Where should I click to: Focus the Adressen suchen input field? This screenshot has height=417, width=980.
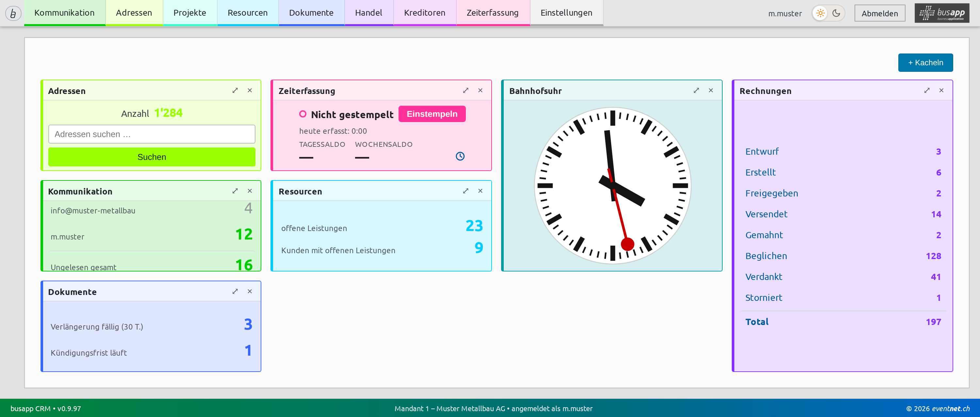coord(152,134)
